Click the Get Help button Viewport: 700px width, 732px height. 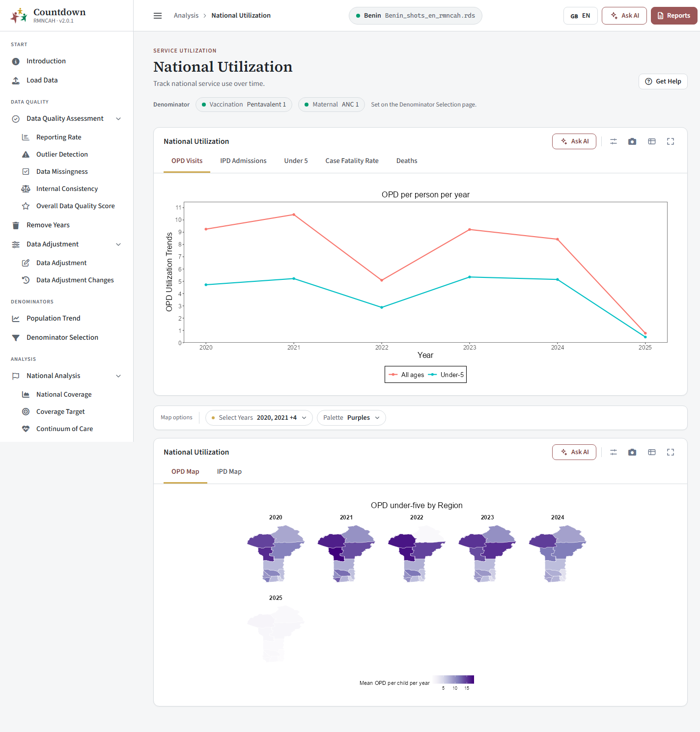click(x=663, y=81)
